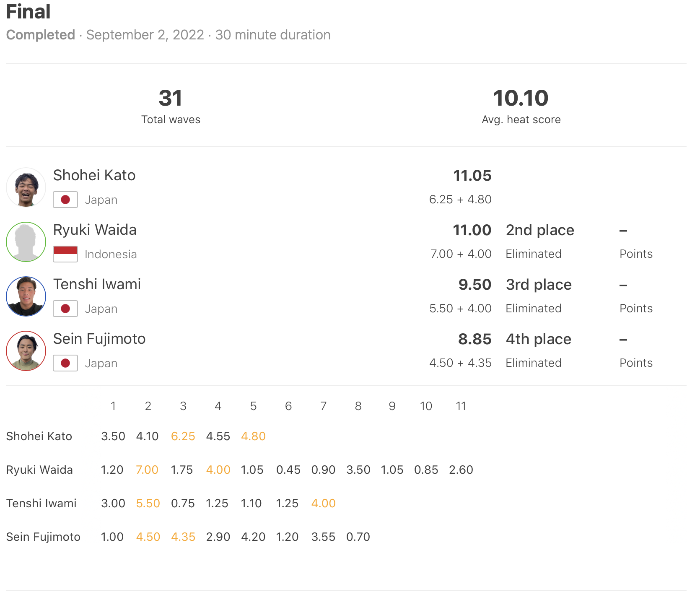
Task: Select Sein Fujimoto's name in results
Action: click(x=99, y=339)
